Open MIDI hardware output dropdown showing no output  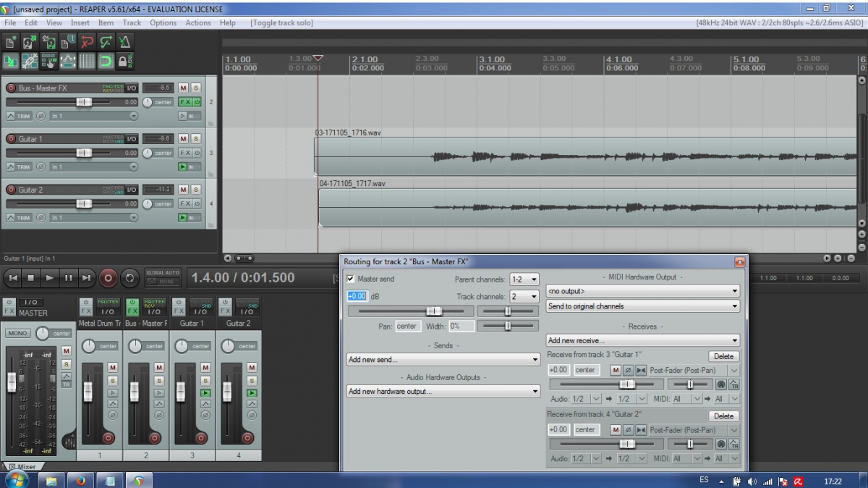[642, 291]
